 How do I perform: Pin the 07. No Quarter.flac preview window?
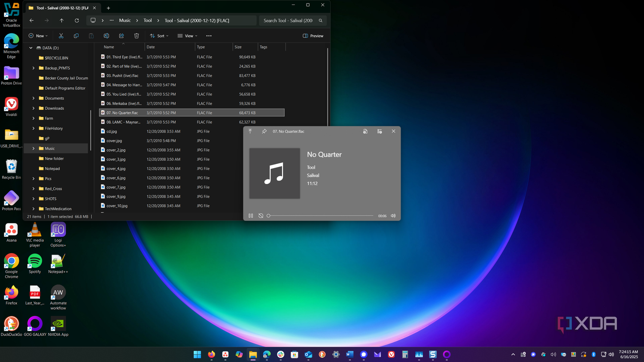point(264,131)
